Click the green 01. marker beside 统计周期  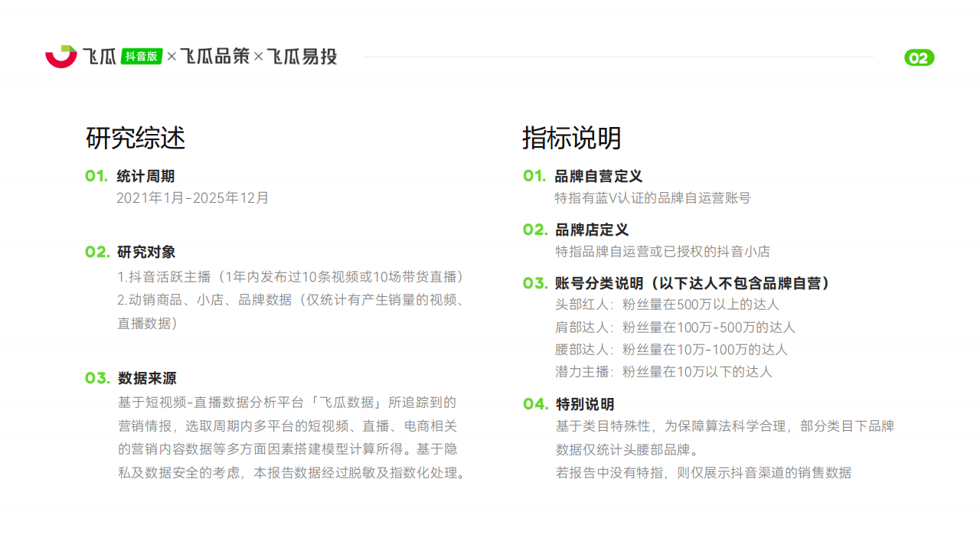point(96,176)
